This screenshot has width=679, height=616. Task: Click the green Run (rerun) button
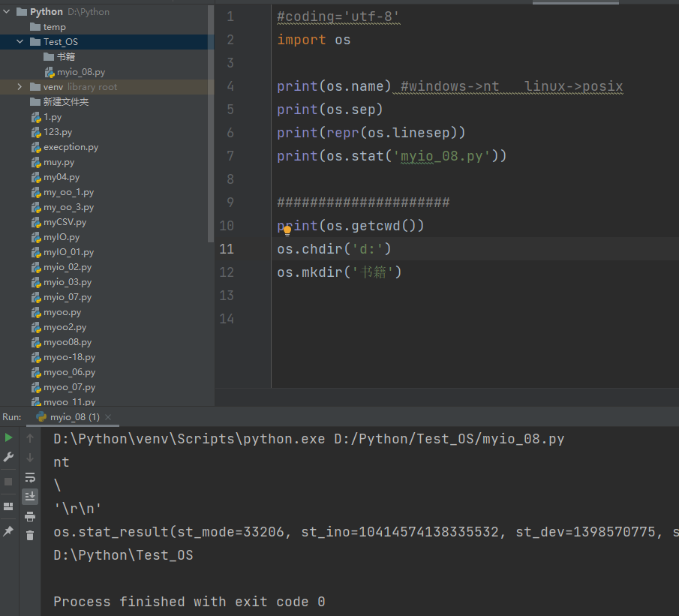[x=8, y=437]
